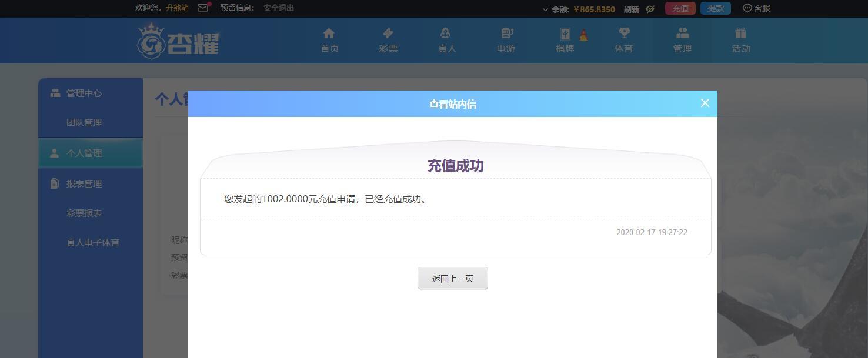Open 客服 customer service chat

pos(757,8)
